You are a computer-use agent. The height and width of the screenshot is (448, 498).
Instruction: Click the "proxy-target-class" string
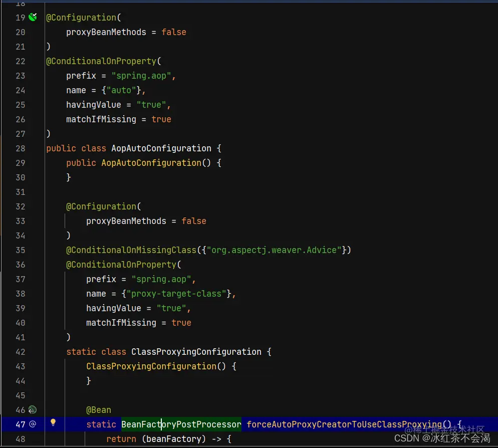click(176, 294)
